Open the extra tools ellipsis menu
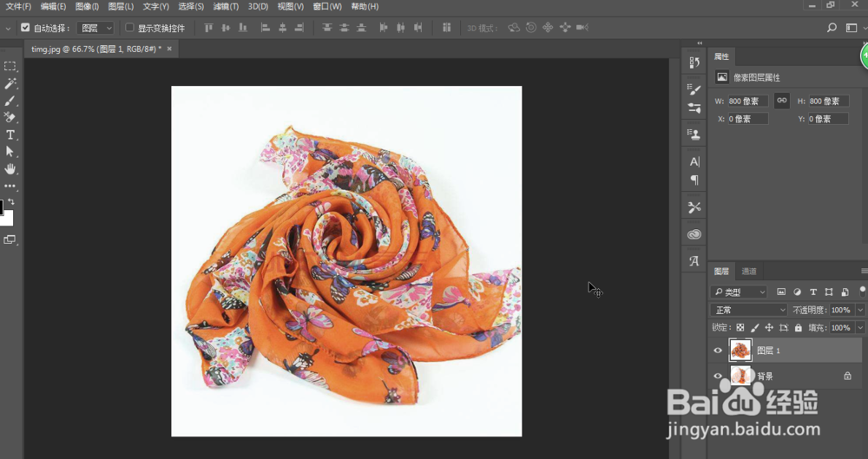Viewport: 868px width, 459px height. coord(10,186)
